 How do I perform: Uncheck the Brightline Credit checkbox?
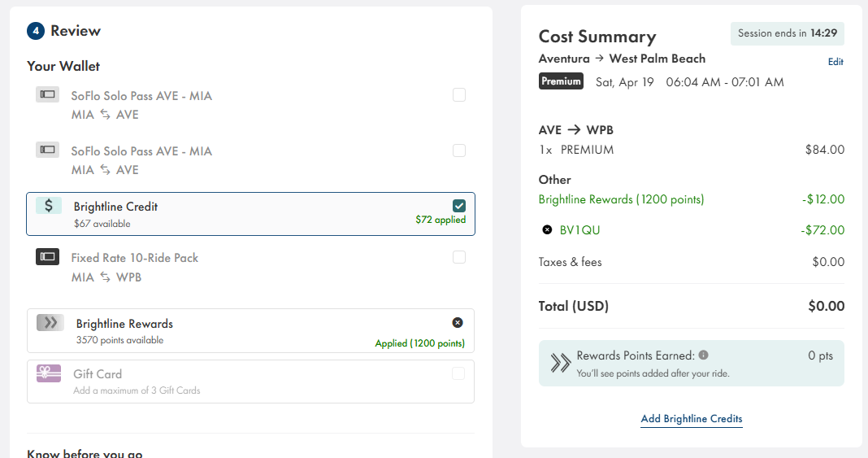coord(459,206)
